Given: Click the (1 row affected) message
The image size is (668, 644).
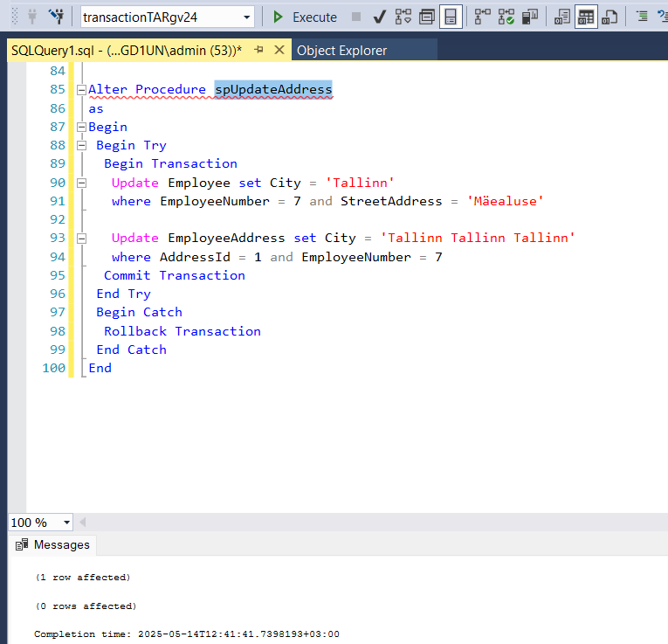Looking at the screenshot, I should click(83, 577).
